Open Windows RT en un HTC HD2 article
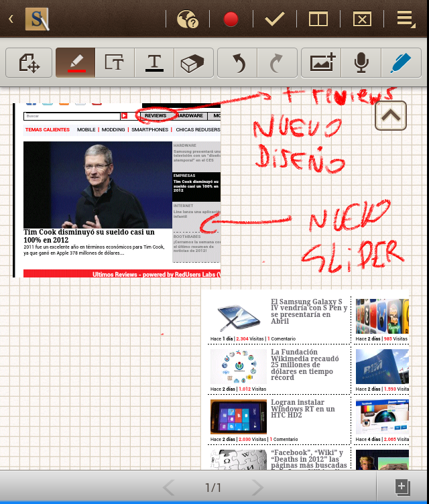 [302, 409]
